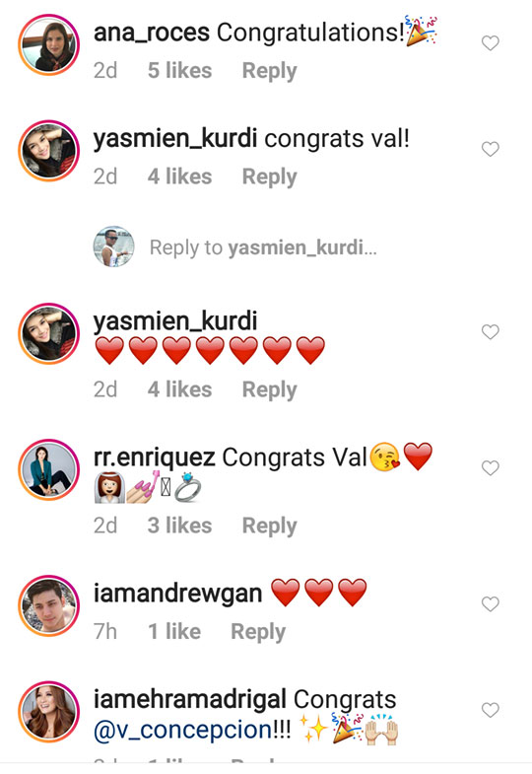Tap heart on yasmien_kurdi's congrats val comment
Image resolution: width=532 pixels, height=774 pixels.
pyautogui.click(x=490, y=149)
